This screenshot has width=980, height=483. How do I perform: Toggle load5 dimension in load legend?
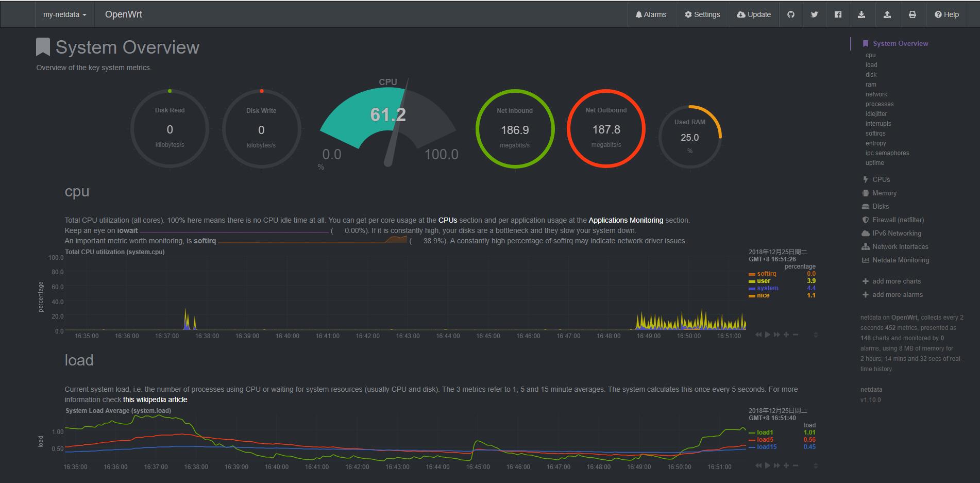pos(765,440)
